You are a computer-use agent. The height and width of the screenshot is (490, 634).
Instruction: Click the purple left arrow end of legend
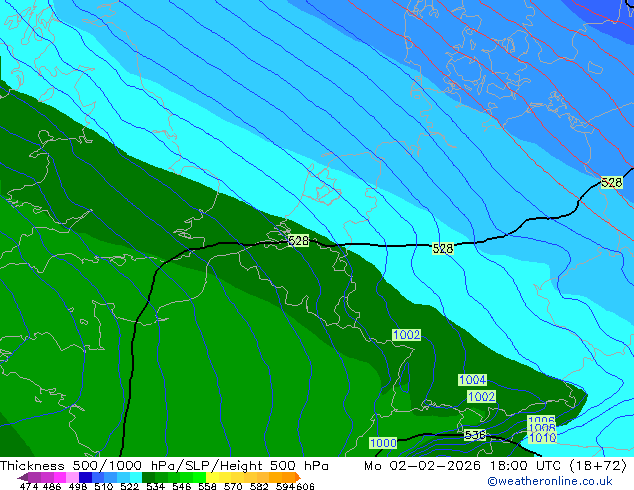coord(22,478)
